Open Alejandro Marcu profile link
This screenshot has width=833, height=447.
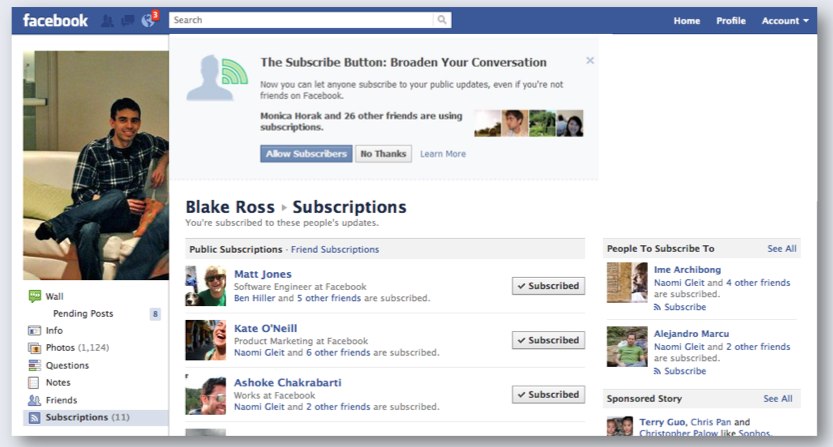(691, 334)
